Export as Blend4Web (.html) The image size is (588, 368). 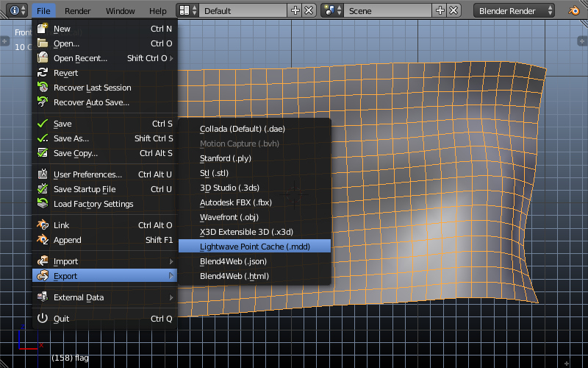click(x=254, y=275)
